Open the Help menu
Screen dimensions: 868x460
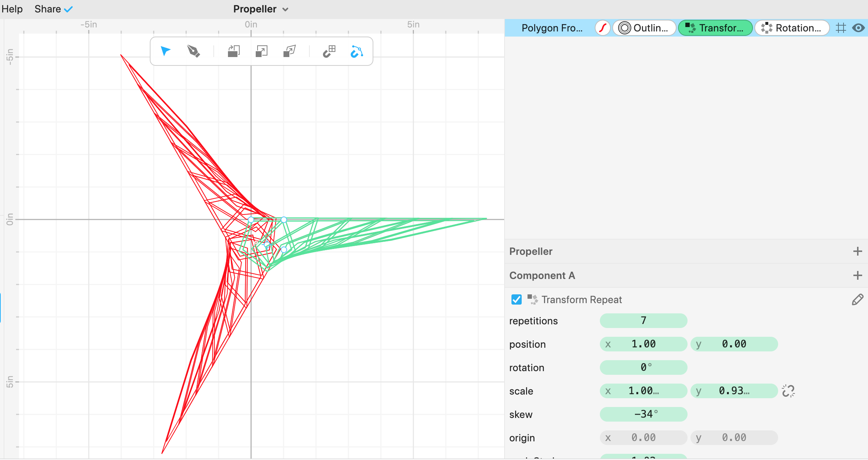12,9
